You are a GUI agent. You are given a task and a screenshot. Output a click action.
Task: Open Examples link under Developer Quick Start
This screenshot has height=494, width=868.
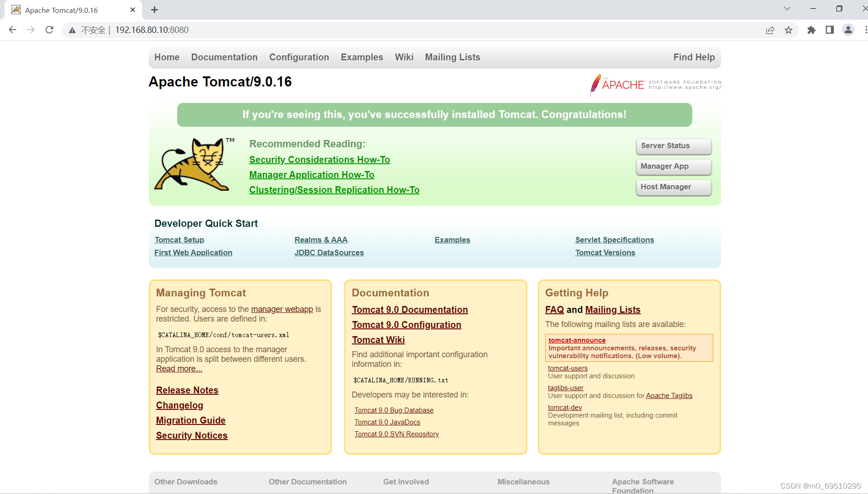[x=452, y=240]
